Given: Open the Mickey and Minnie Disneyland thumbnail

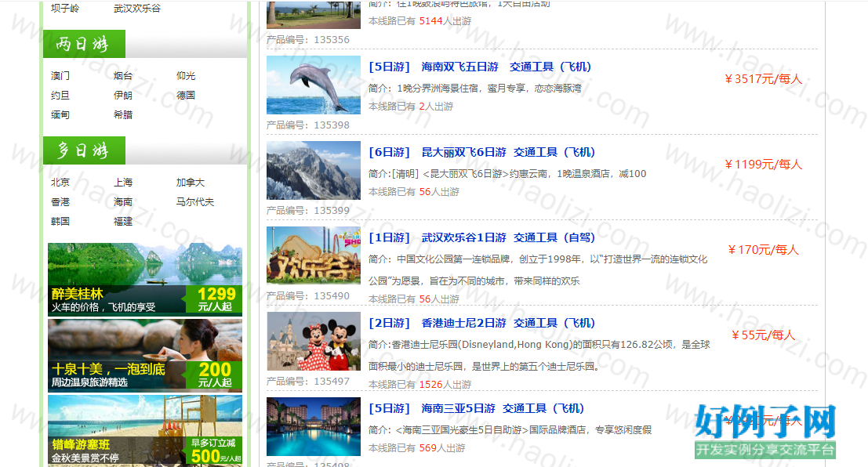Looking at the screenshot, I should (x=314, y=342).
